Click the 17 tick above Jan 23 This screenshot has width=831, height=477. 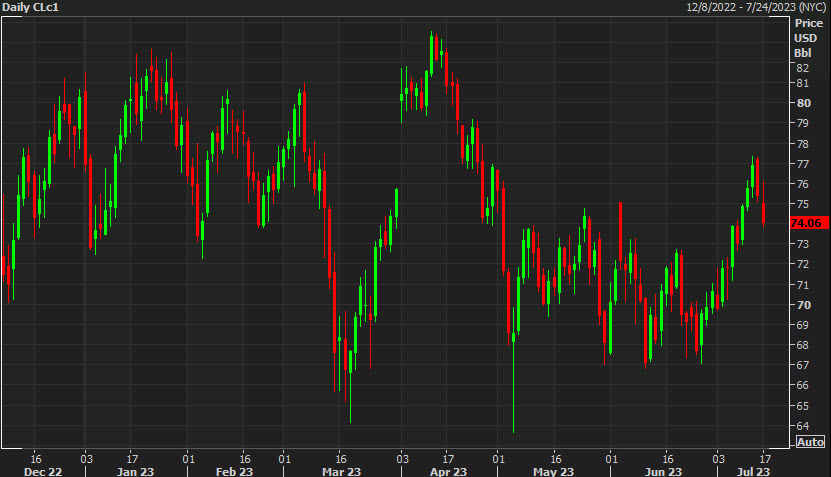click(x=132, y=458)
